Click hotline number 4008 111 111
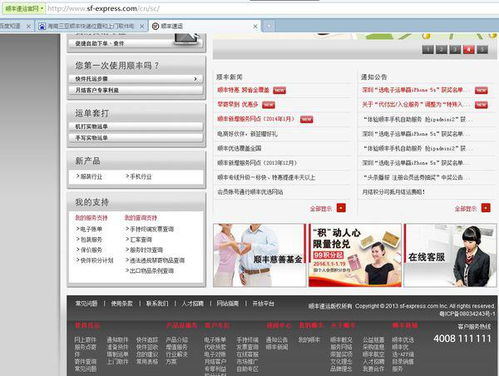499x376 pixels. [x=462, y=339]
